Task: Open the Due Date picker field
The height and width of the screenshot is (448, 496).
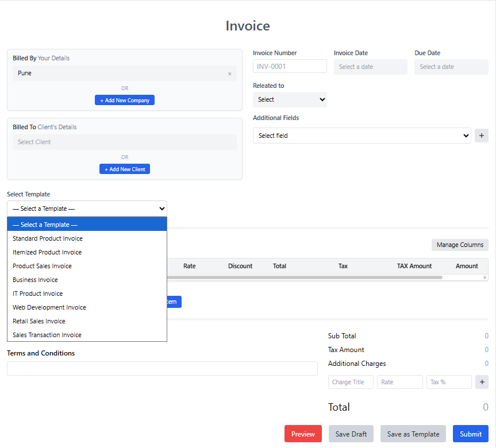Action: coord(451,67)
